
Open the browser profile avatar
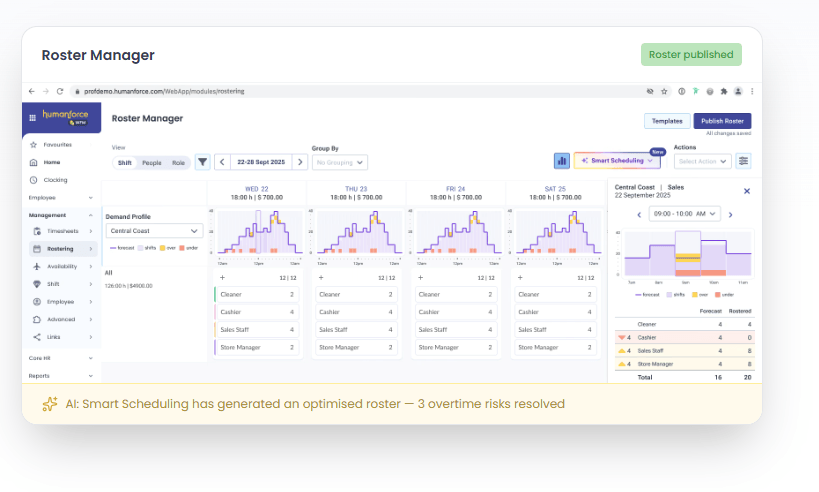[x=738, y=91]
